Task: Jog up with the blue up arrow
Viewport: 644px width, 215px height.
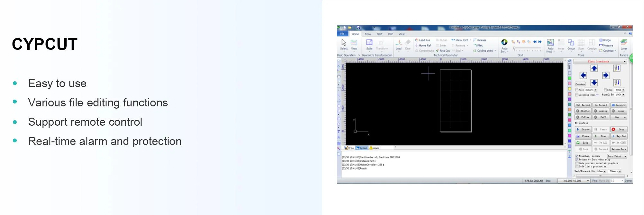Action: tap(594, 68)
